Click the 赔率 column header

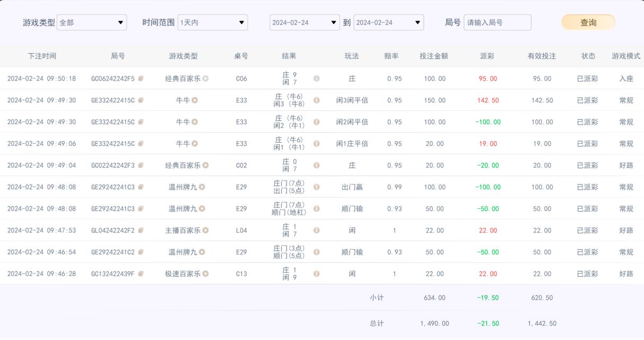(x=391, y=56)
